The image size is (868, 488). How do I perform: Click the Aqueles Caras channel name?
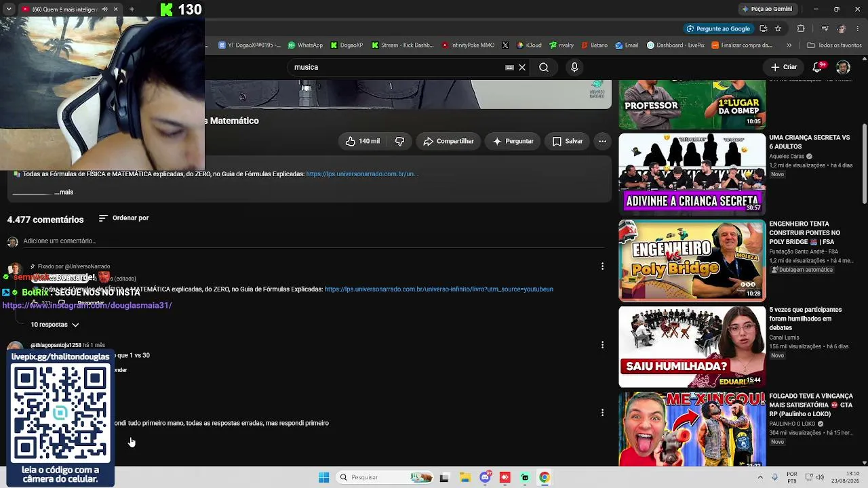coord(787,157)
